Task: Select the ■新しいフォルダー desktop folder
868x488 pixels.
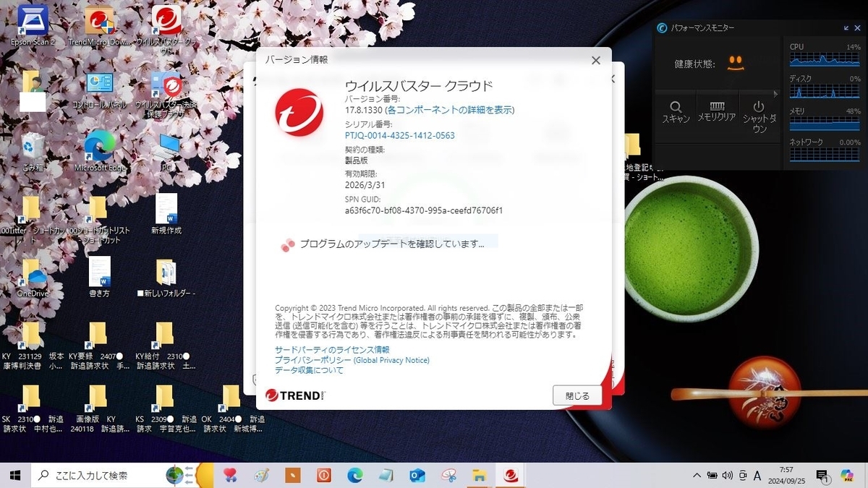Action: pyautogui.click(x=166, y=278)
